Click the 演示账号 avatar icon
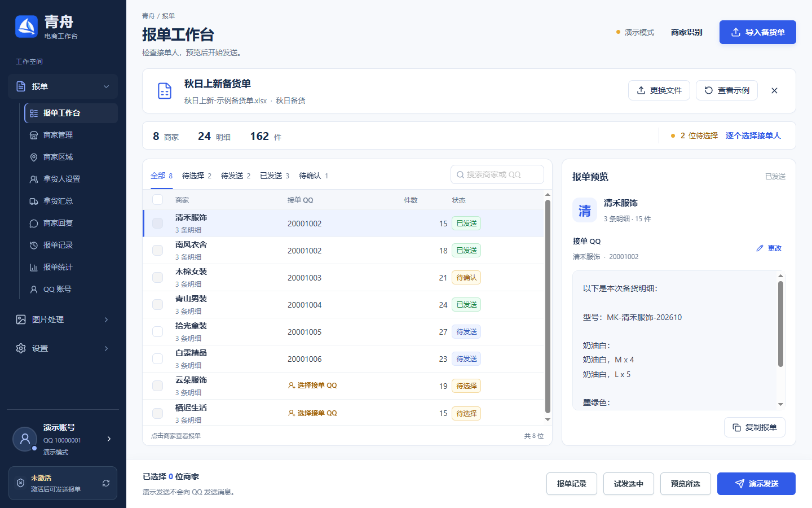The height and width of the screenshot is (508, 812). (25, 439)
